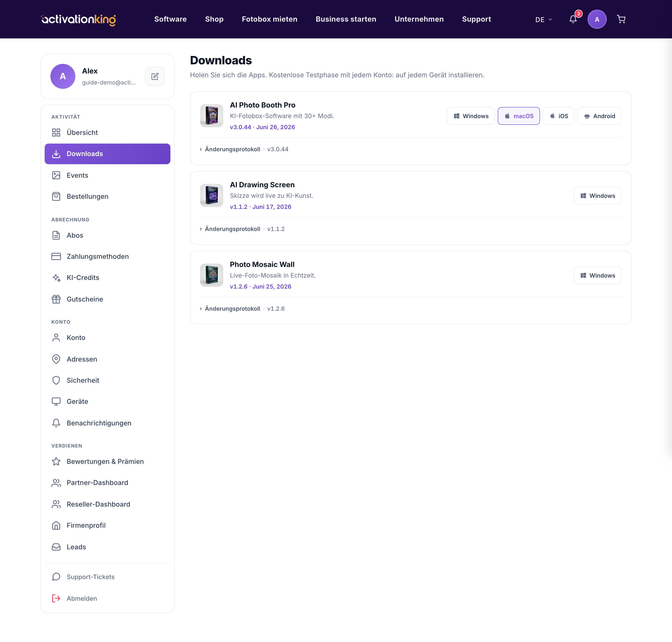Click the Benachrichtigungen bell icon in sidebar
Viewport: 672px width, 642px height.
[x=56, y=423]
